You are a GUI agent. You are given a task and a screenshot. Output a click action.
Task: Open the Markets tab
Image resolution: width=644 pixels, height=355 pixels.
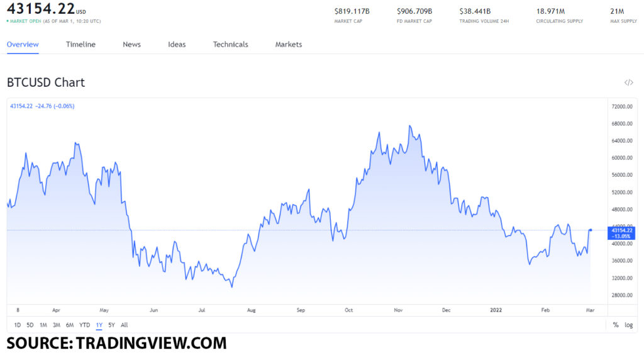(288, 44)
